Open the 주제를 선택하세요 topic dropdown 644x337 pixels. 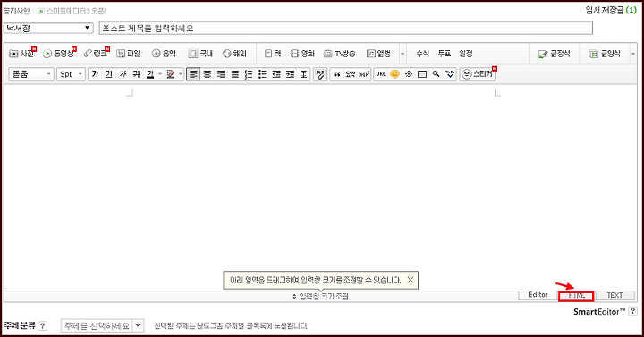(x=102, y=325)
